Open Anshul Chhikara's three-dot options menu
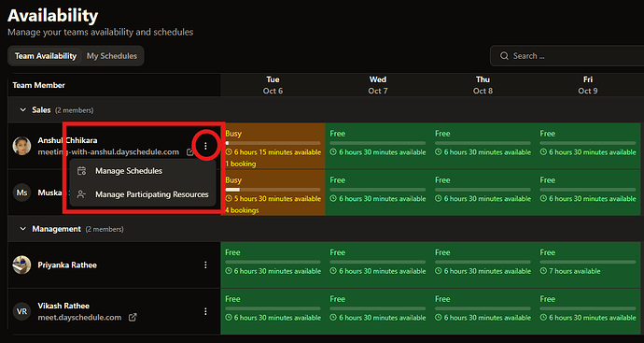The width and height of the screenshot is (644, 343). tap(205, 146)
